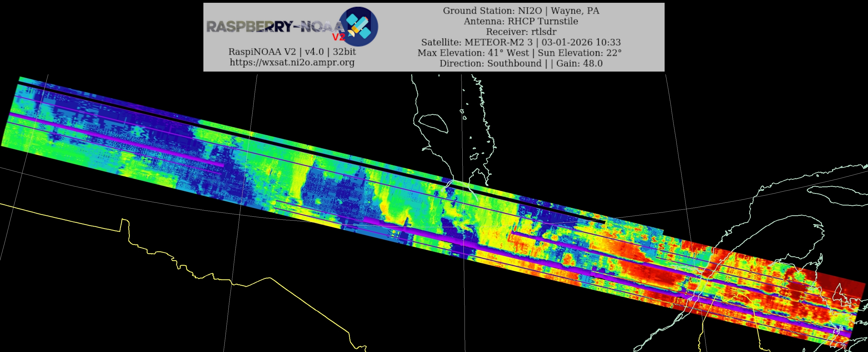Click the Direction: Southbound label
The image size is (868, 352).
coord(490,63)
